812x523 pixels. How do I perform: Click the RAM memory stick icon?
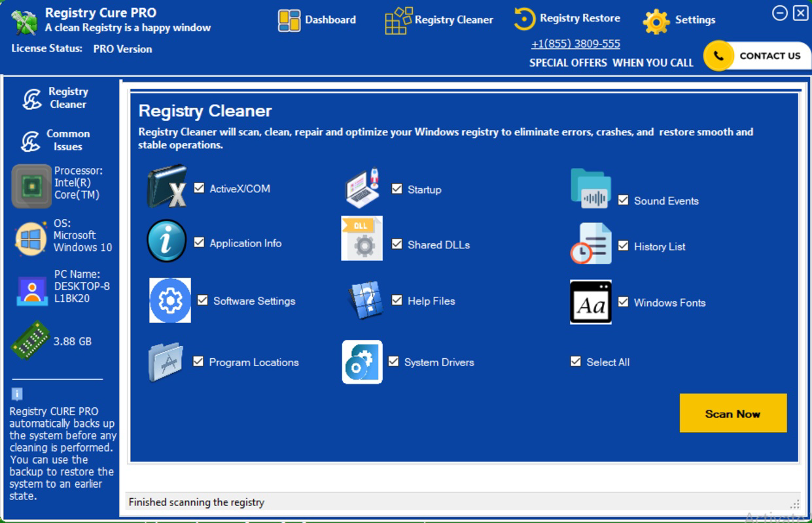pos(30,340)
